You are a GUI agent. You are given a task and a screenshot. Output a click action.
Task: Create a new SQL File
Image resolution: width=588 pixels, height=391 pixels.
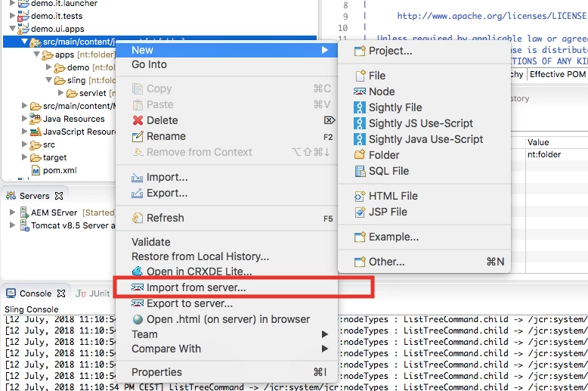[425, 171]
